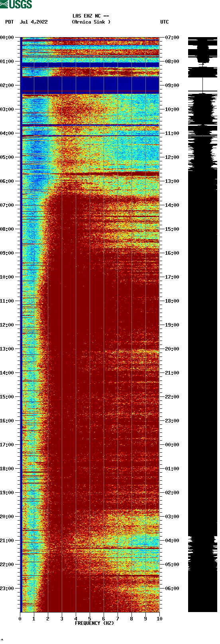Click the USGS logo
This screenshot has height=644, width=220.
[x=16, y=4]
